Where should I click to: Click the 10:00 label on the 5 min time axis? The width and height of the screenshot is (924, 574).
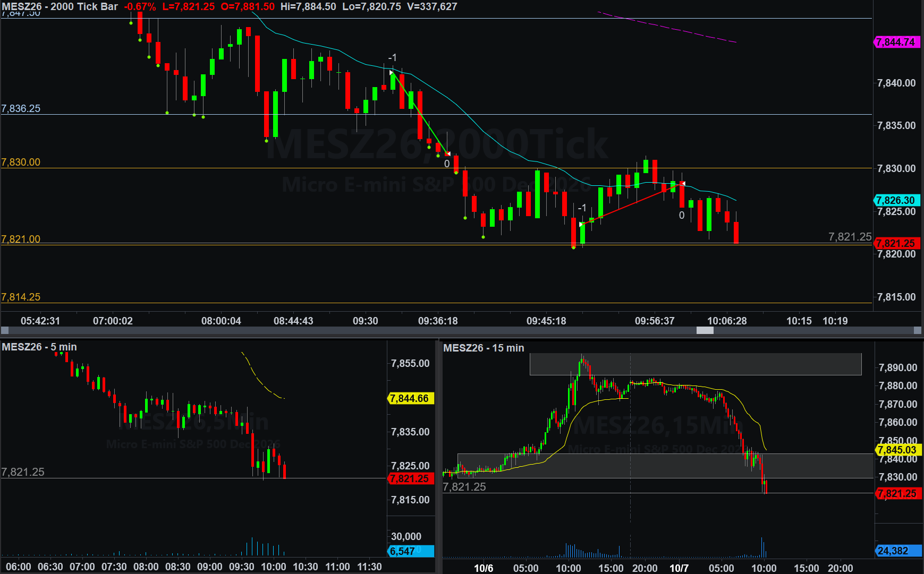[x=274, y=567]
